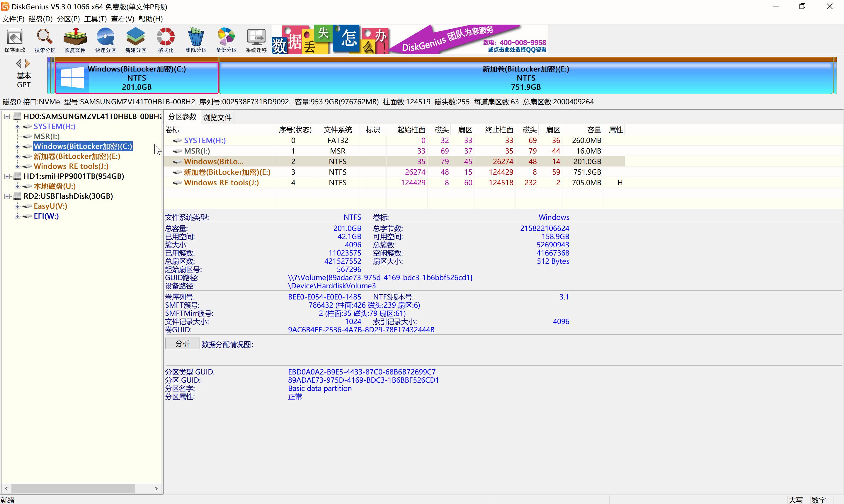Select Windows RE tools(J:) row in partition table
The image size is (844, 504).
coord(221,183)
